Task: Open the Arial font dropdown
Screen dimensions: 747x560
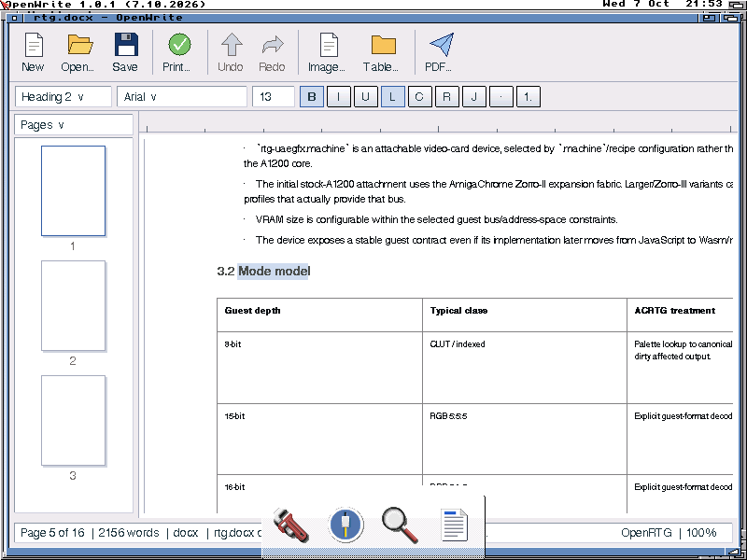Action: (x=182, y=97)
